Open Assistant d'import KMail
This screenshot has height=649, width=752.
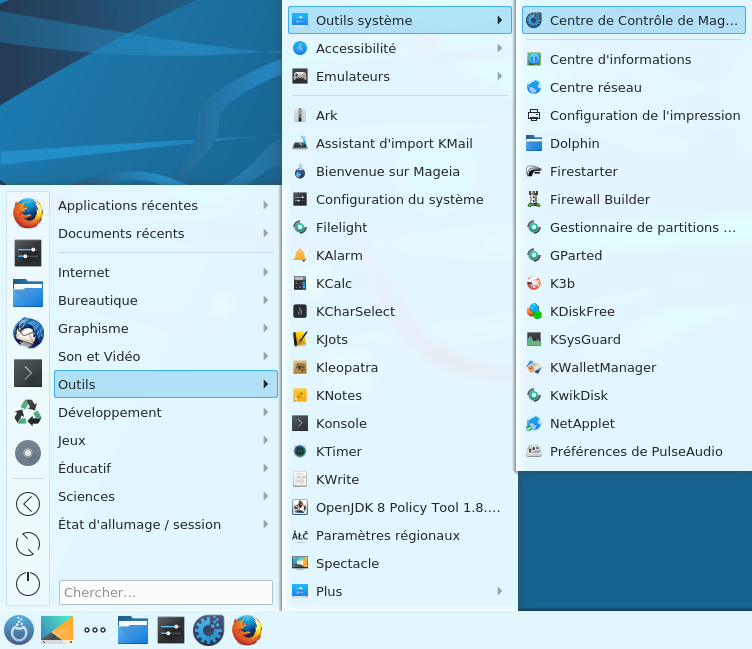pos(400,143)
